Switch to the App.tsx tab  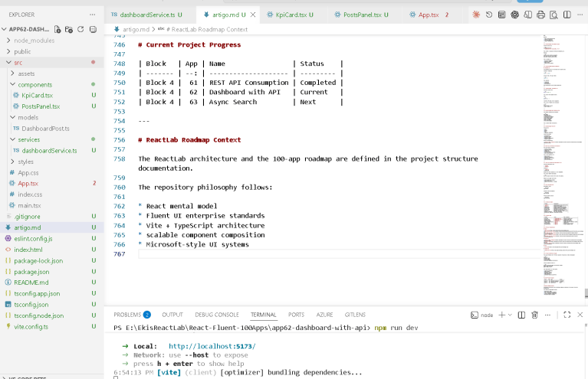pos(429,15)
